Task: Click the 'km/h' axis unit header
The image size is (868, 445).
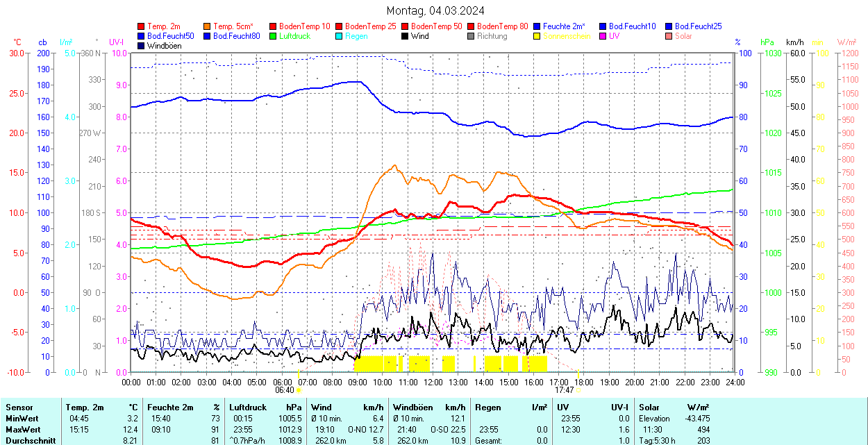Action: click(794, 42)
